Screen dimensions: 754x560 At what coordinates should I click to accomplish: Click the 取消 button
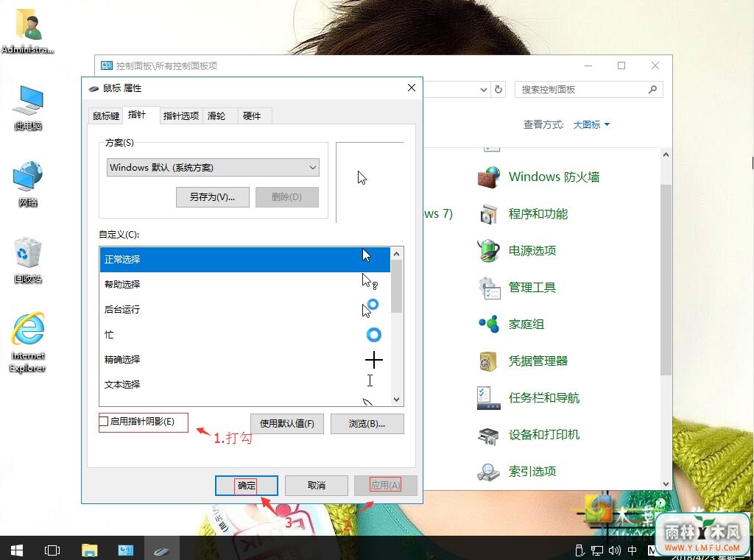[x=317, y=486]
